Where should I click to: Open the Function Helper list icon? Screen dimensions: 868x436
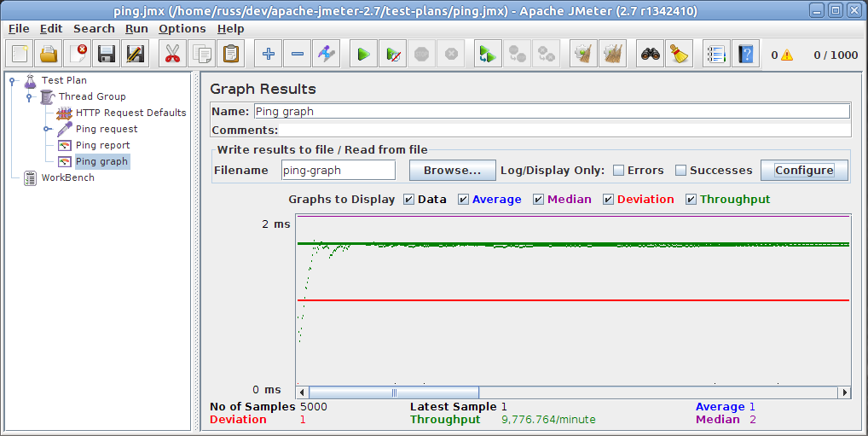tap(716, 54)
